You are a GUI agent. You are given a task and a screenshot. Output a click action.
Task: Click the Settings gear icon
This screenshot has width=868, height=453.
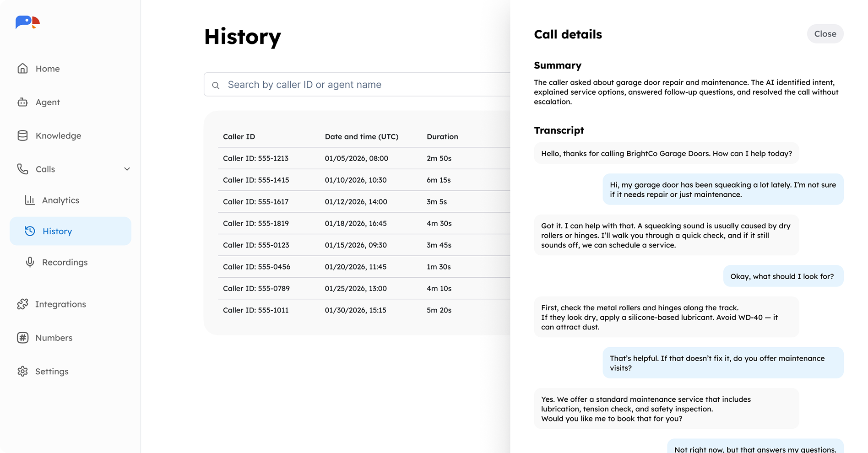(x=22, y=371)
